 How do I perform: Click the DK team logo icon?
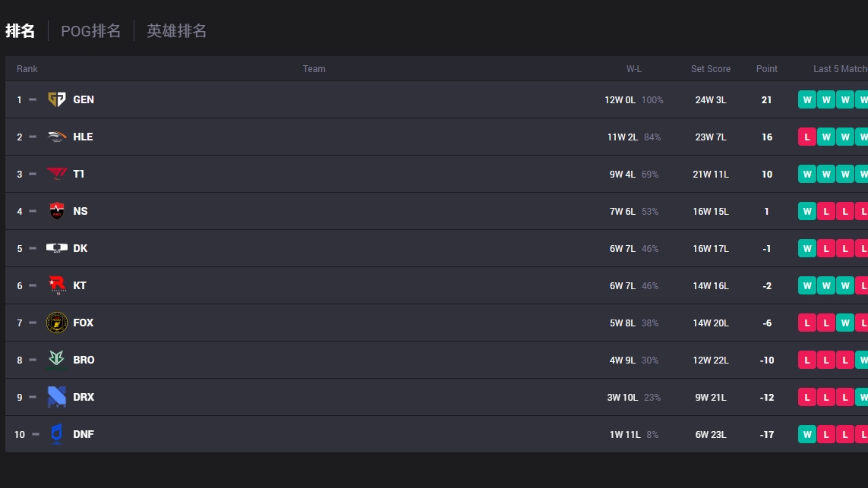(56, 248)
